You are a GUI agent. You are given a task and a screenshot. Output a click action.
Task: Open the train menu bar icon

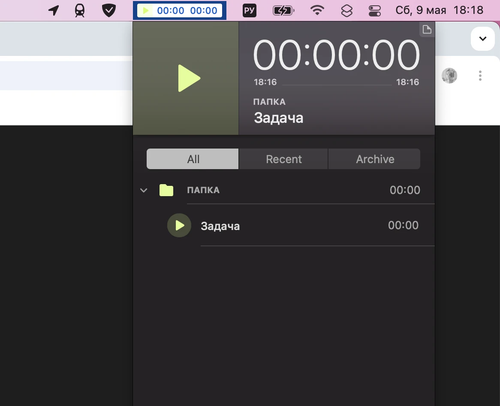coord(80,11)
